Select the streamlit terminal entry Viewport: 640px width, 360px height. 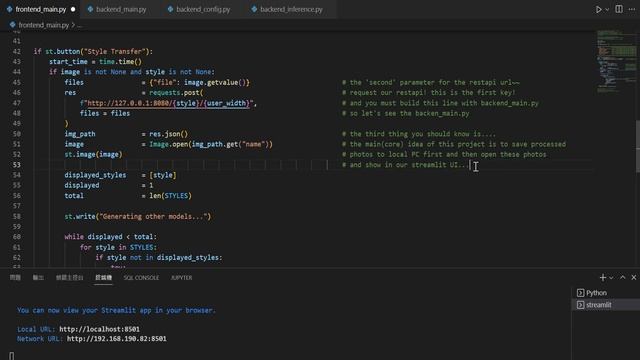coord(606,304)
